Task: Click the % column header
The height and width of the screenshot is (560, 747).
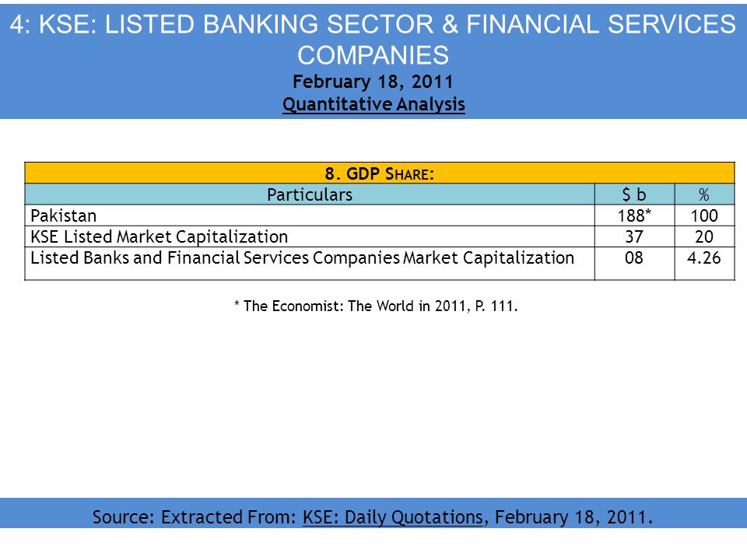Action: (704, 194)
